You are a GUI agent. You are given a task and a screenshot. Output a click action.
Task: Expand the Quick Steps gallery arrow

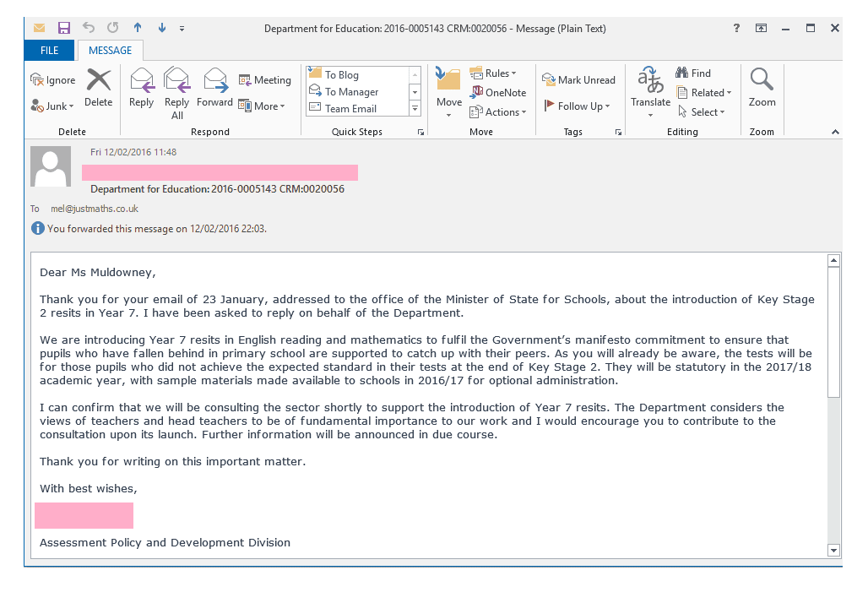coord(415,109)
